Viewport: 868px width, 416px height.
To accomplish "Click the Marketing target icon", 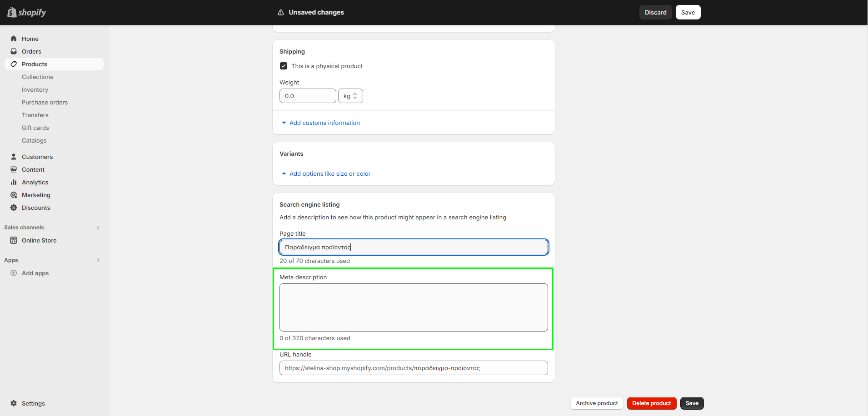I will pos(14,195).
